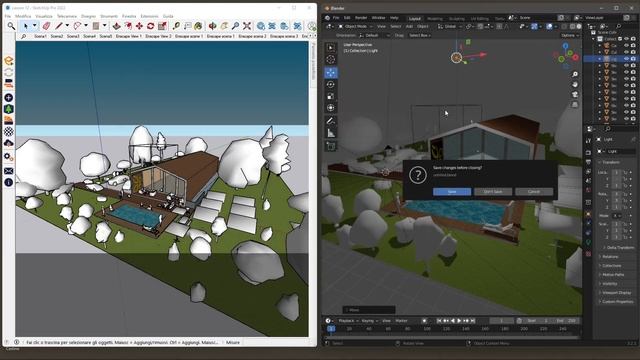Pick the SketchUp Line pencil tool
The width and height of the screenshot is (640, 360).
pos(59,26)
